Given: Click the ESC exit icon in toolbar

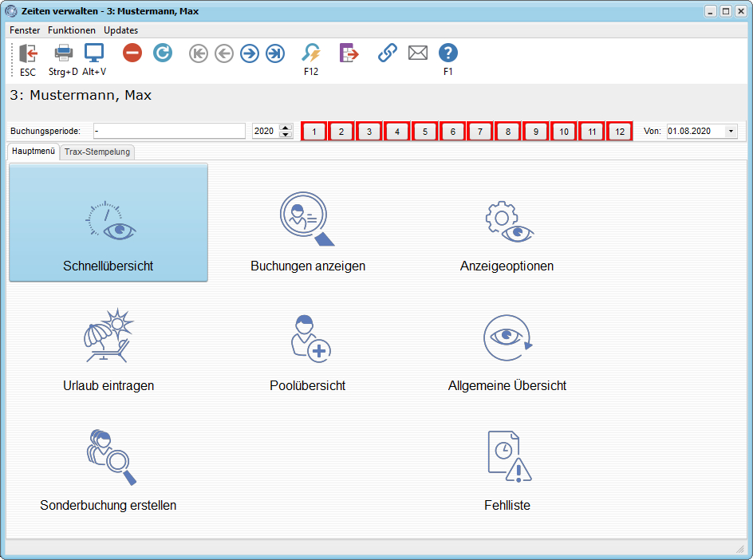Looking at the screenshot, I should tap(28, 53).
